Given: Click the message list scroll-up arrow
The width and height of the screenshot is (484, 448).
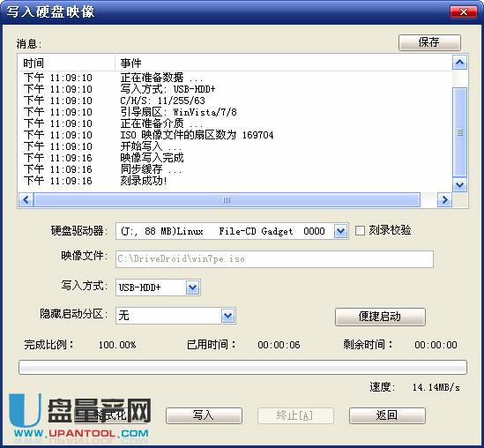Looking at the screenshot, I should click(459, 63).
